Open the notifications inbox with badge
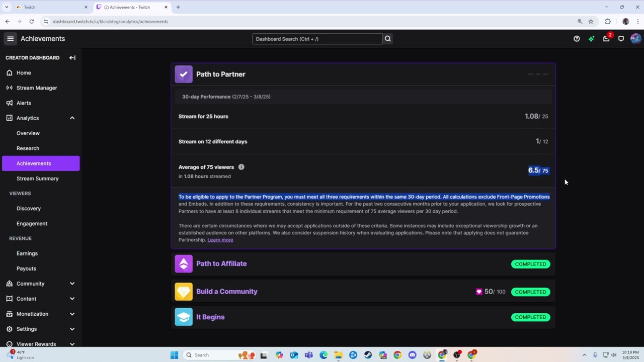The width and height of the screenshot is (644, 362). (607, 38)
